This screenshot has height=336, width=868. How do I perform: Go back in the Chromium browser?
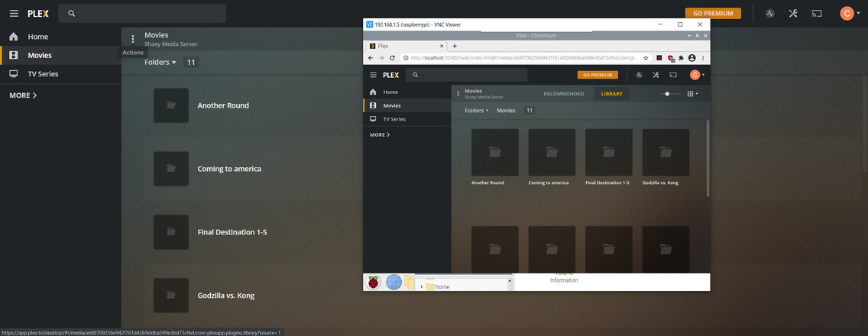point(371,57)
